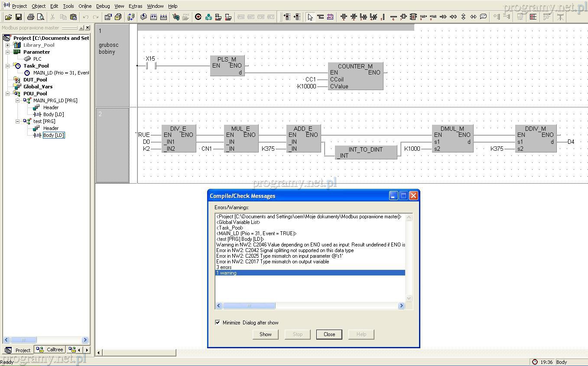Collapse the POU_Pool tree node
The height and width of the screenshot is (366, 588).
[7, 94]
